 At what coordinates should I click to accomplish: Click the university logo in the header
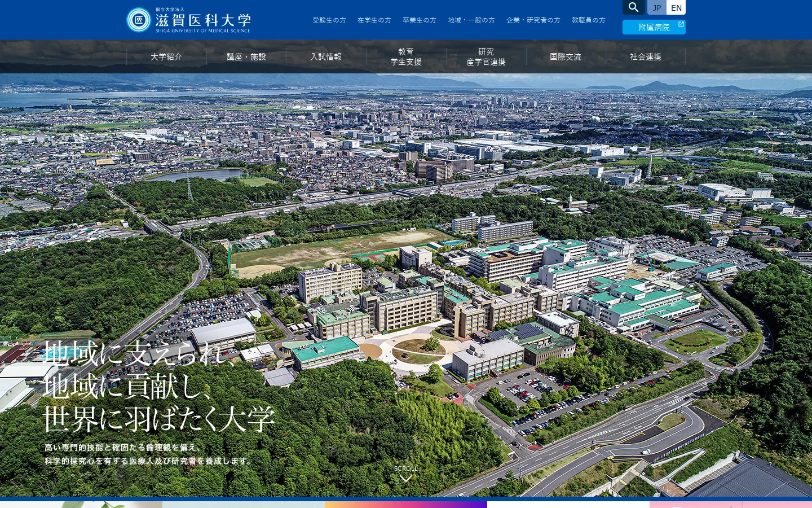click(188, 20)
